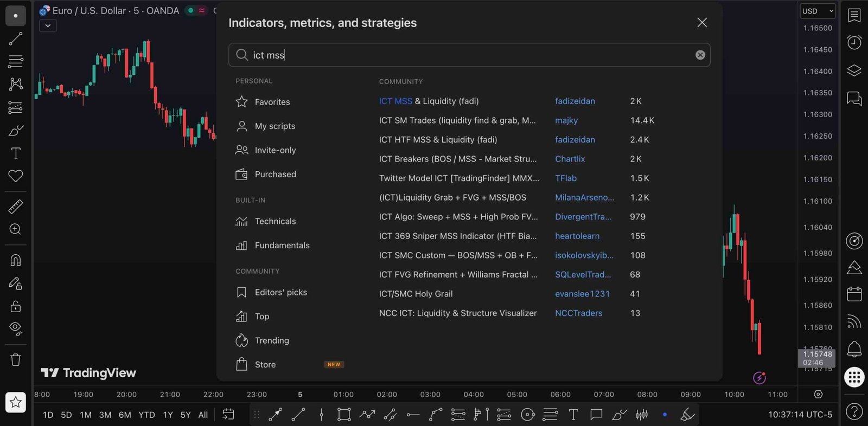Toggle magnet mode in left toolbar
The height and width of the screenshot is (426, 868).
(16, 260)
